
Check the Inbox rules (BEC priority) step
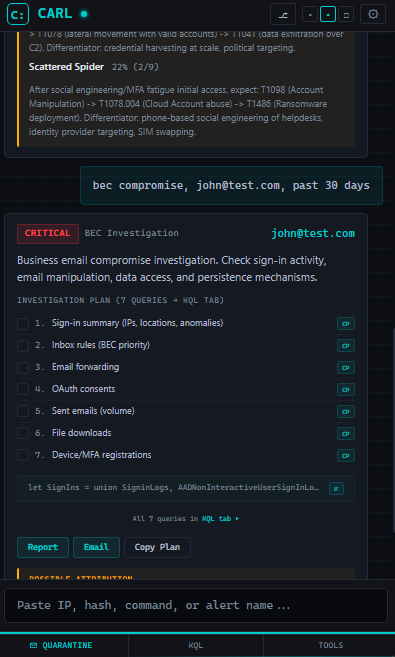click(x=23, y=346)
